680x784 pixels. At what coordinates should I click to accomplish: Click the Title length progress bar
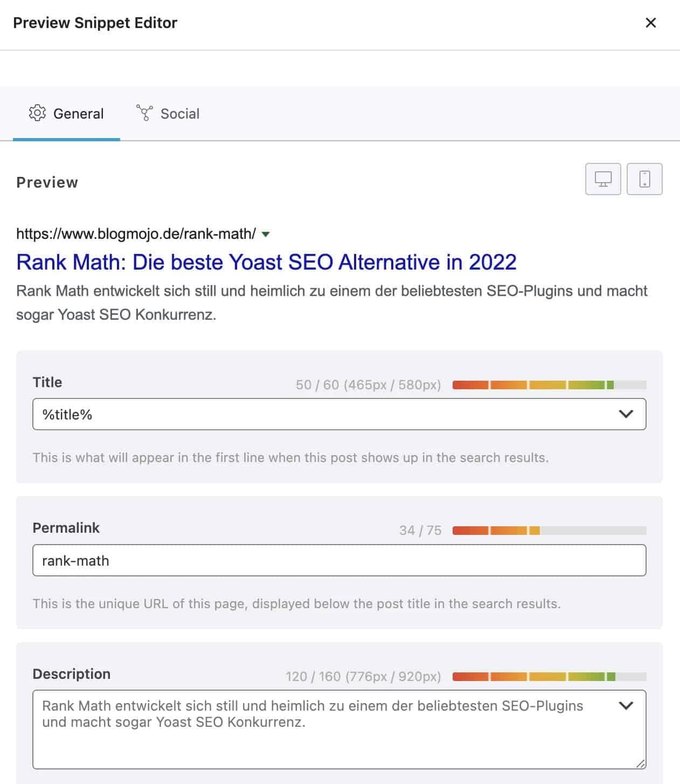(549, 385)
